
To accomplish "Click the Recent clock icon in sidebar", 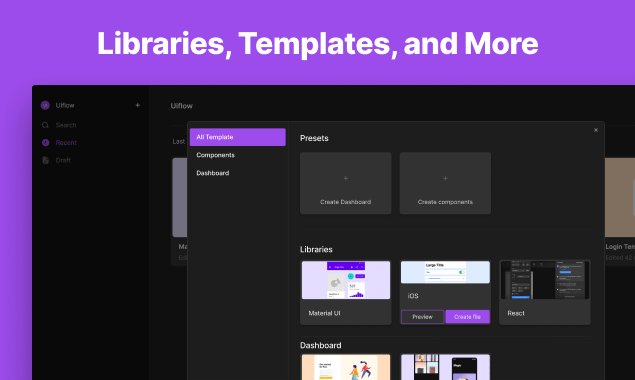I will tap(45, 143).
